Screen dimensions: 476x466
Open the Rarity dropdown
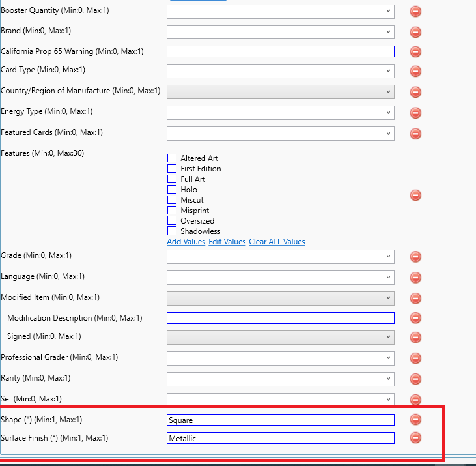281,379
